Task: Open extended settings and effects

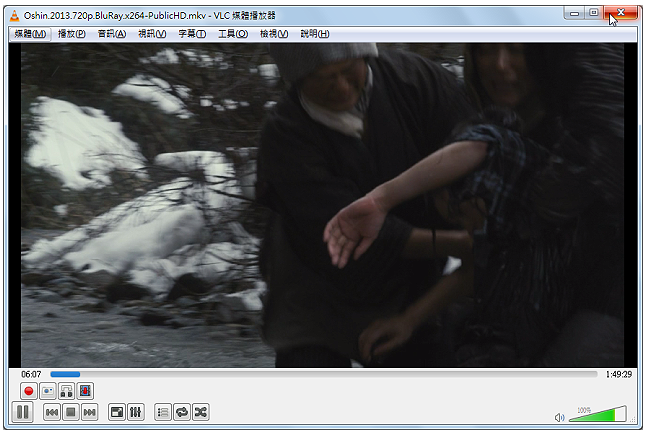Action: click(x=136, y=412)
